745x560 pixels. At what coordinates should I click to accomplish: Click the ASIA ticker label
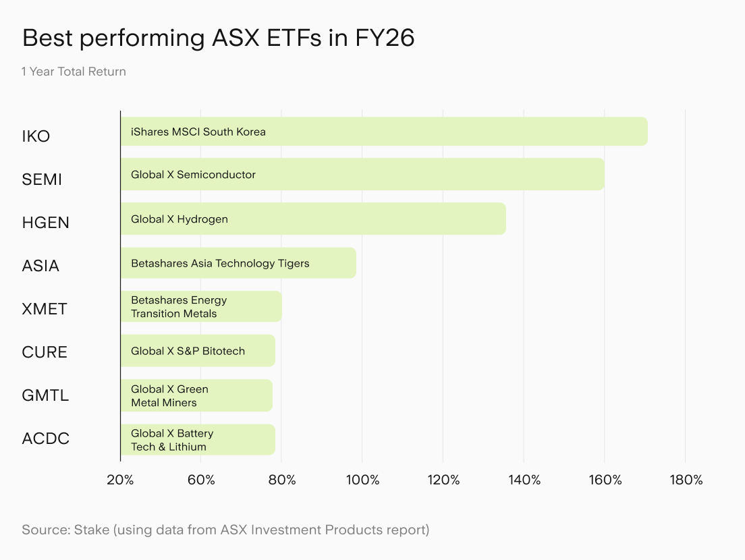(41, 266)
